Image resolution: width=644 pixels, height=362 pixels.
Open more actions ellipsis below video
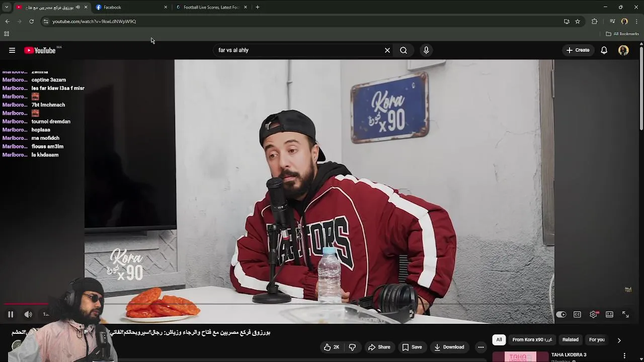[481, 347]
